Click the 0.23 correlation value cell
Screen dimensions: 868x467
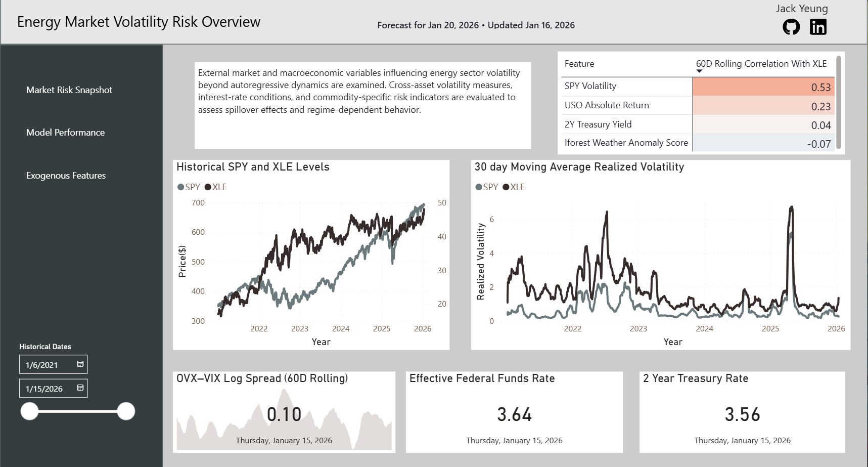click(x=763, y=106)
